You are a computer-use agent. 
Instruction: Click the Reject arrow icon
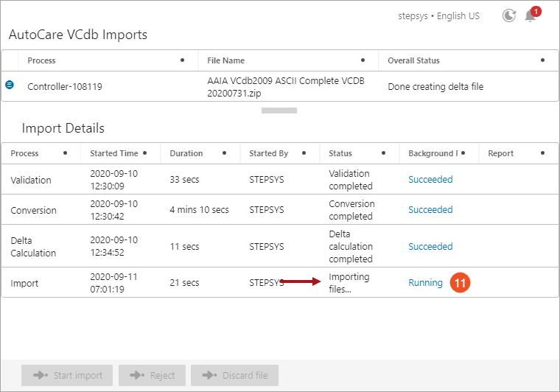137,375
